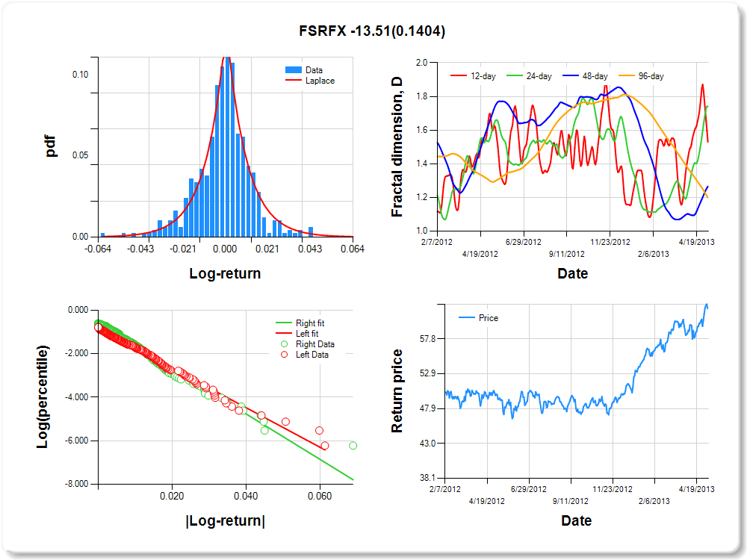Click the -0.043 tick label

coord(140,249)
